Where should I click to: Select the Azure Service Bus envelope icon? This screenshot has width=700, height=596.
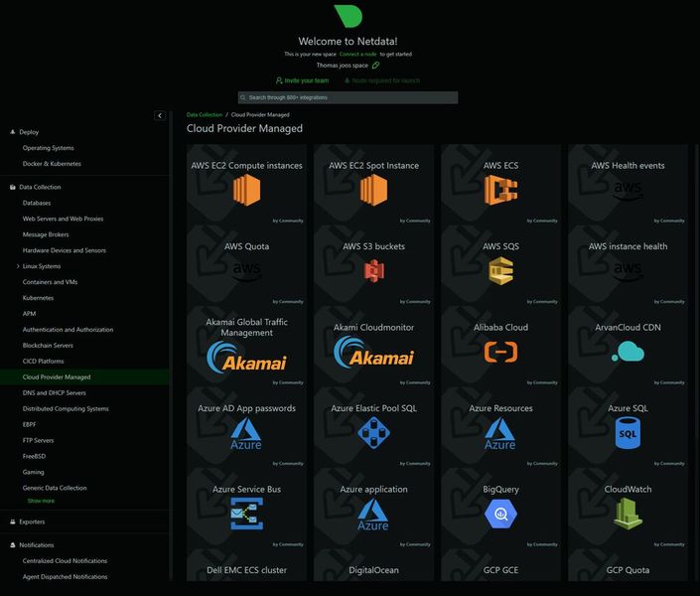246,514
